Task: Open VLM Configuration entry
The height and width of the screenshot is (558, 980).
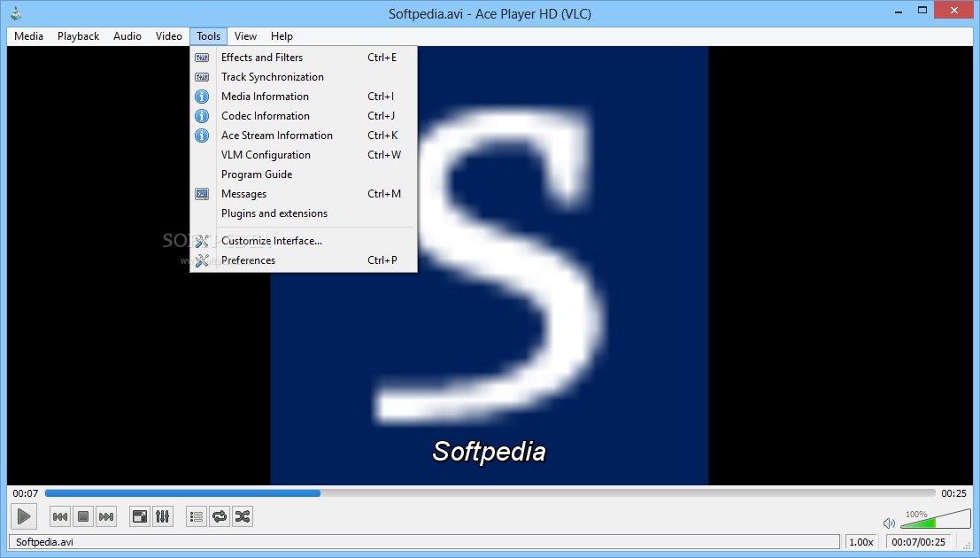Action: [x=303, y=154]
